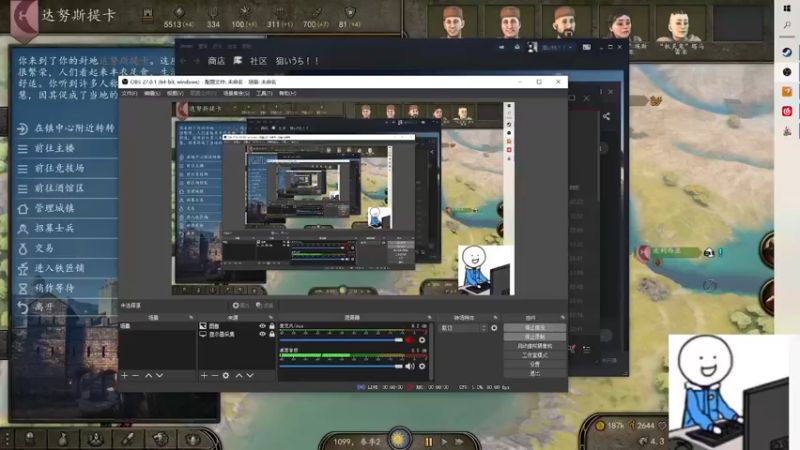Move the source up with the up arrow in the sources panel
800x450 pixels.
239,376
